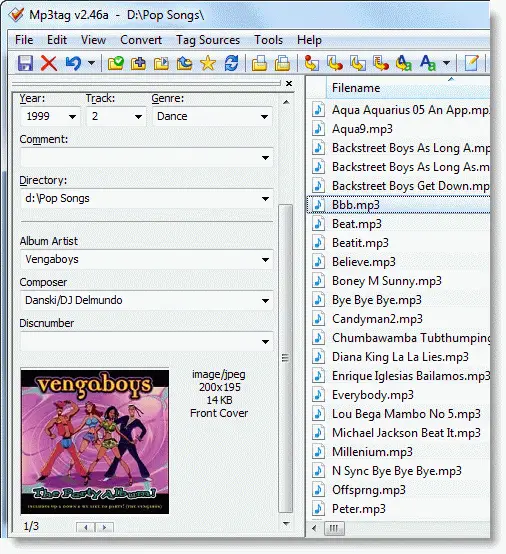The height and width of the screenshot is (554, 506).
Task: Click the Quick Actions blue 'Aa' icon
Action: click(x=428, y=64)
